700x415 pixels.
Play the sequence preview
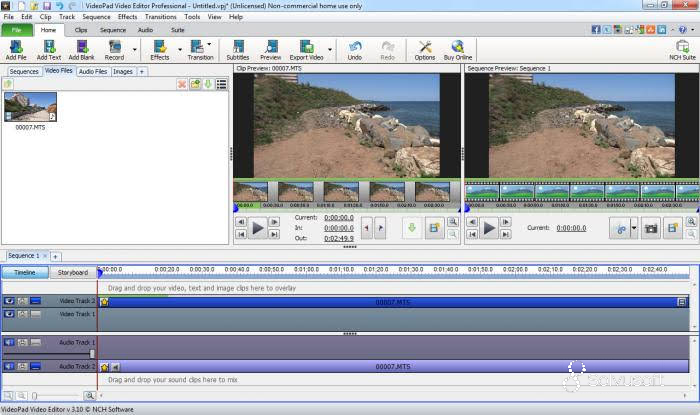[489, 228]
